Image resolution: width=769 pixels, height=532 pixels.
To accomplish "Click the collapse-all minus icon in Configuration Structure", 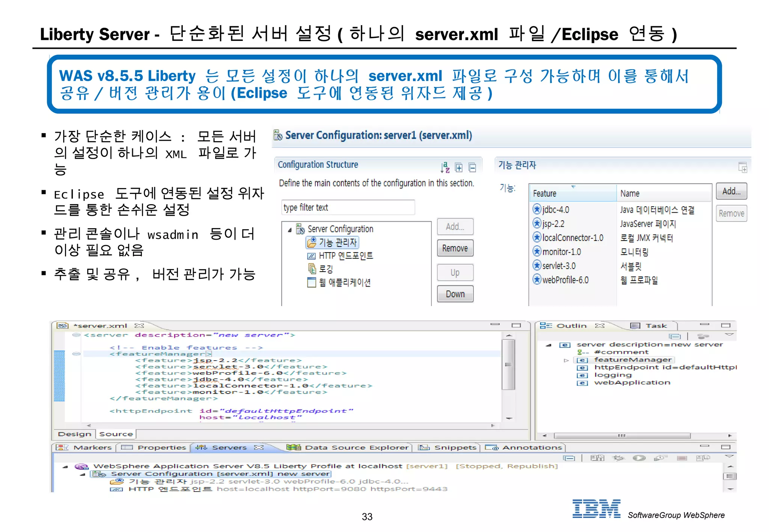I will [472, 167].
